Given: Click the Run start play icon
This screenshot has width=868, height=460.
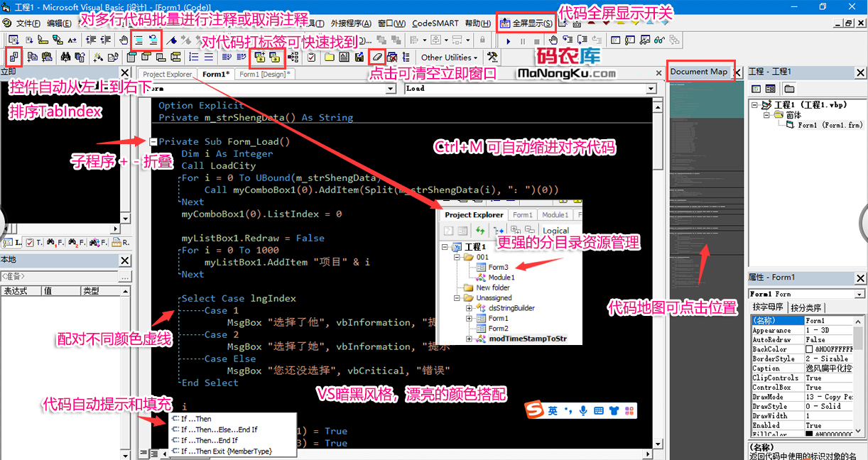Looking at the screenshot, I should coord(509,41).
